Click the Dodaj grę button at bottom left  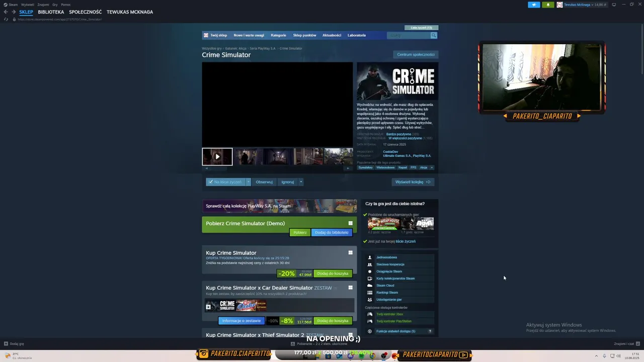point(14,344)
